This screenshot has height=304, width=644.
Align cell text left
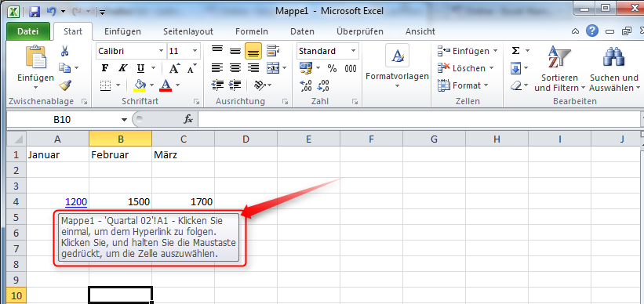216,68
